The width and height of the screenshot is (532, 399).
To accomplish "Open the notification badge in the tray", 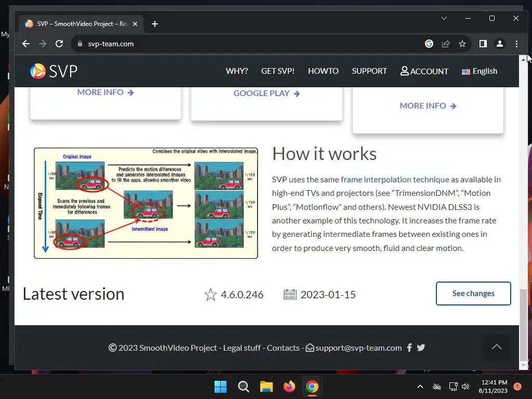I will point(517,387).
